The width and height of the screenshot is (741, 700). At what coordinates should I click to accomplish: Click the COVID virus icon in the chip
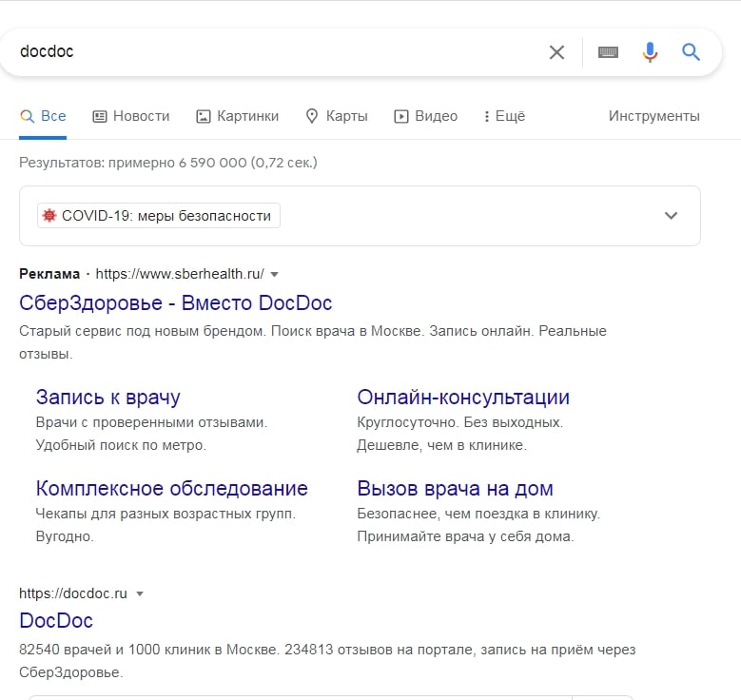pyautogui.click(x=49, y=216)
